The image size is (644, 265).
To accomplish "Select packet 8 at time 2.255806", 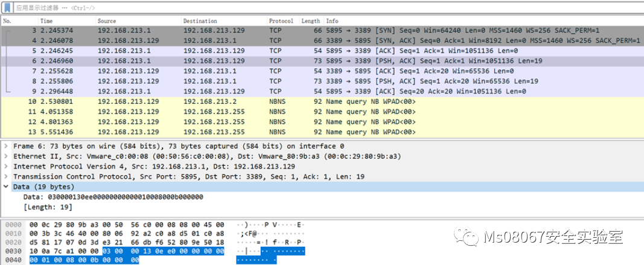I will (322, 81).
